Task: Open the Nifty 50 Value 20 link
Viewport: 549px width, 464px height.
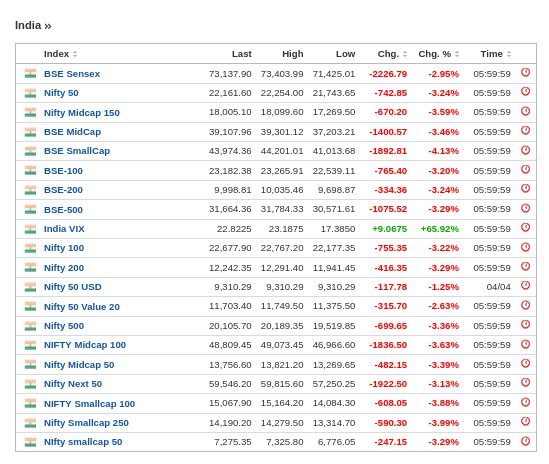Action: (82, 307)
